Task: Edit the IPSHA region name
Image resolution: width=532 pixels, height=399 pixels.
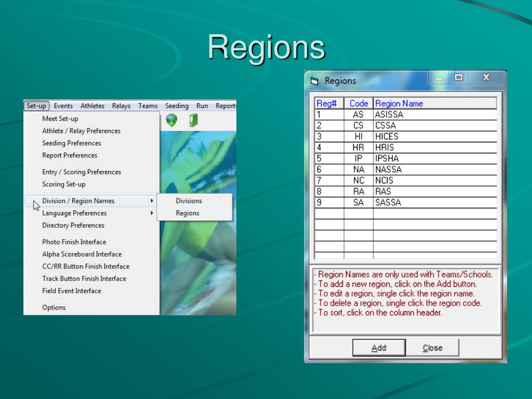Action: (x=435, y=158)
